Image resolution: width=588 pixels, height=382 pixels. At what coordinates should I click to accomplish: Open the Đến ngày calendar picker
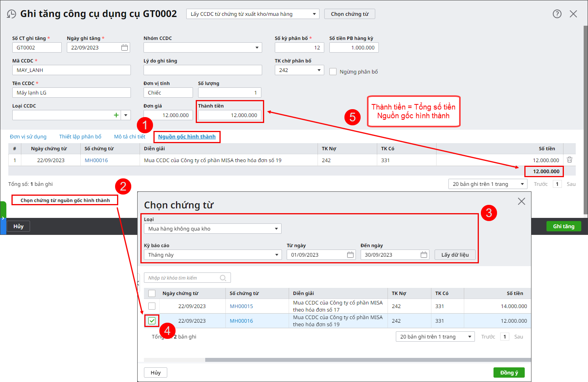[424, 255]
